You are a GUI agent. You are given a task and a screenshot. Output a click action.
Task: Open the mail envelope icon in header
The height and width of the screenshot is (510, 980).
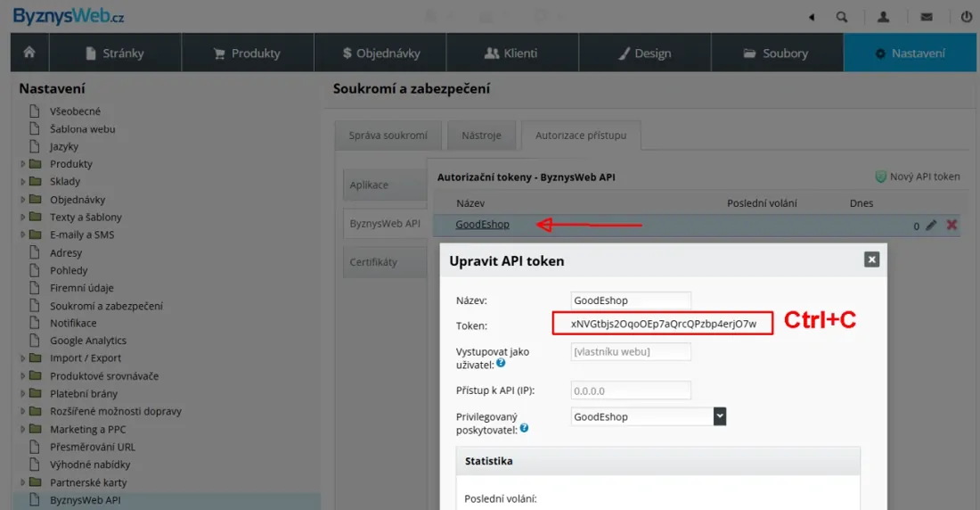[927, 17]
